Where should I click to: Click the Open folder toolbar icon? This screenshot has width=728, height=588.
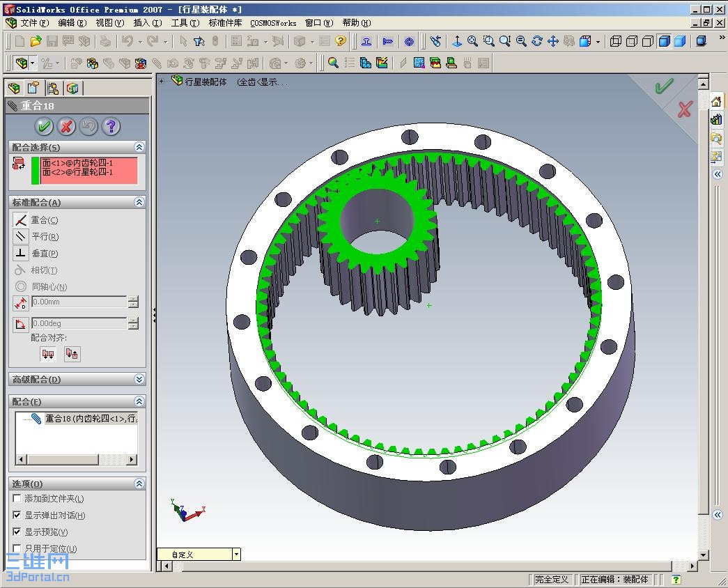point(36,41)
